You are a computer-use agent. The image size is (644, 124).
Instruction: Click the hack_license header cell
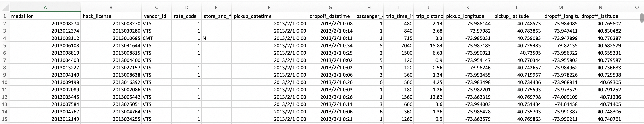coord(111,16)
